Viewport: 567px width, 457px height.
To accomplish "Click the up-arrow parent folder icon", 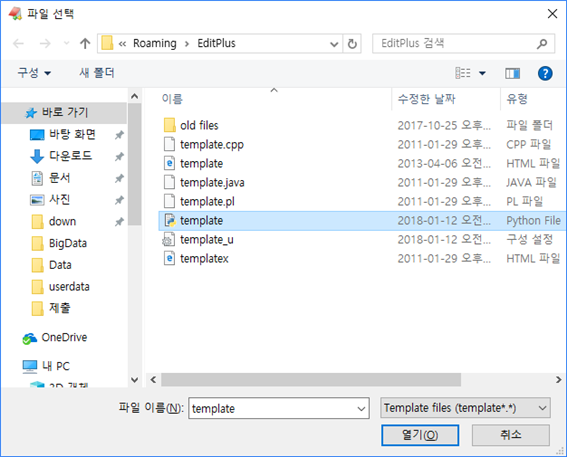I will (x=85, y=44).
